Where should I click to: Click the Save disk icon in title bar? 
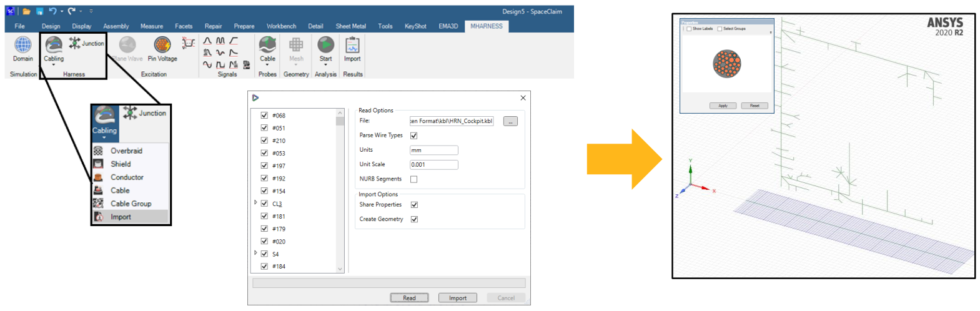click(x=39, y=11)
